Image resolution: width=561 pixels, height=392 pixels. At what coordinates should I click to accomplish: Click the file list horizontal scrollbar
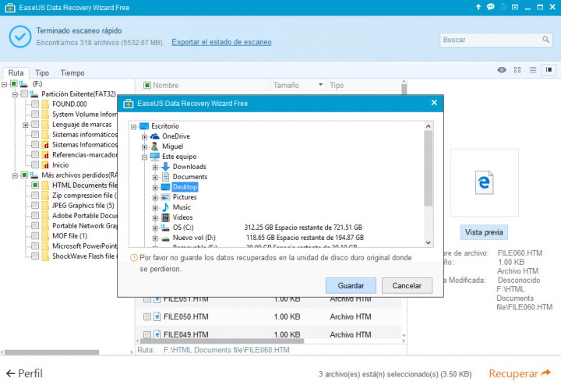click(222, 341)
